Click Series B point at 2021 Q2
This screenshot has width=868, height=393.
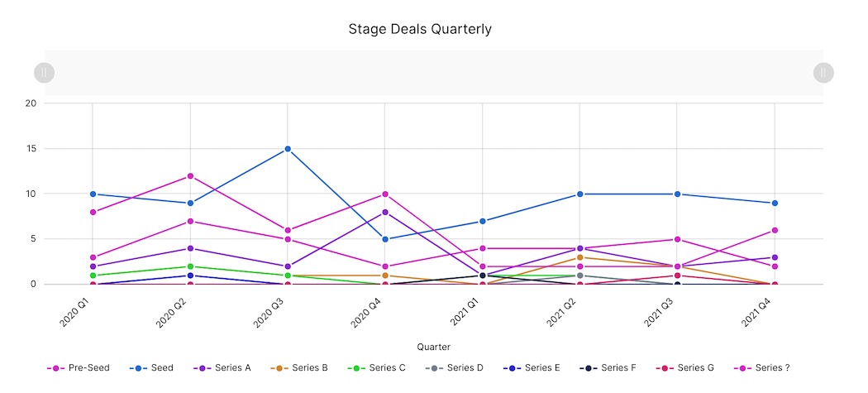(x=580, y=257)
